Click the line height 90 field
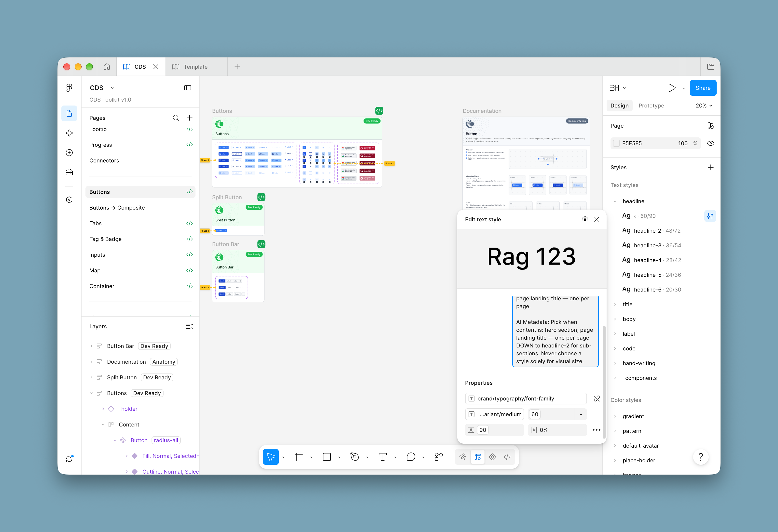Image resolution: width=778 pixels, height=532 pixels. [494, 430]
